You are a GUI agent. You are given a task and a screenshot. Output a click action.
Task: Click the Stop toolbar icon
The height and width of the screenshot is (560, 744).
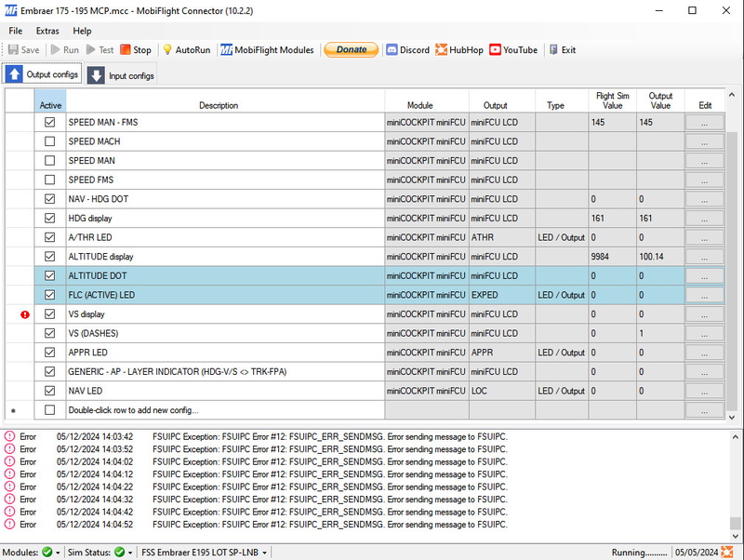[x=126, y=50]
